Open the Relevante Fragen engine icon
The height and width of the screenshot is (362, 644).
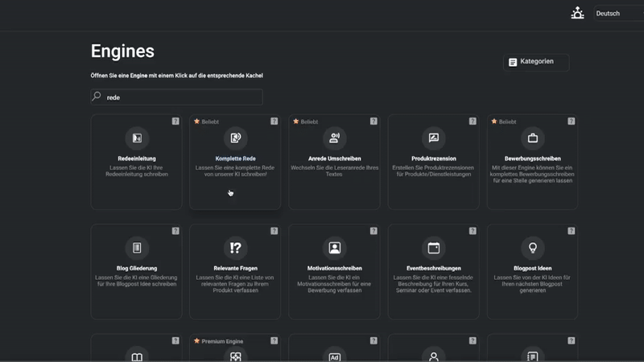click(x=235, y=248)
